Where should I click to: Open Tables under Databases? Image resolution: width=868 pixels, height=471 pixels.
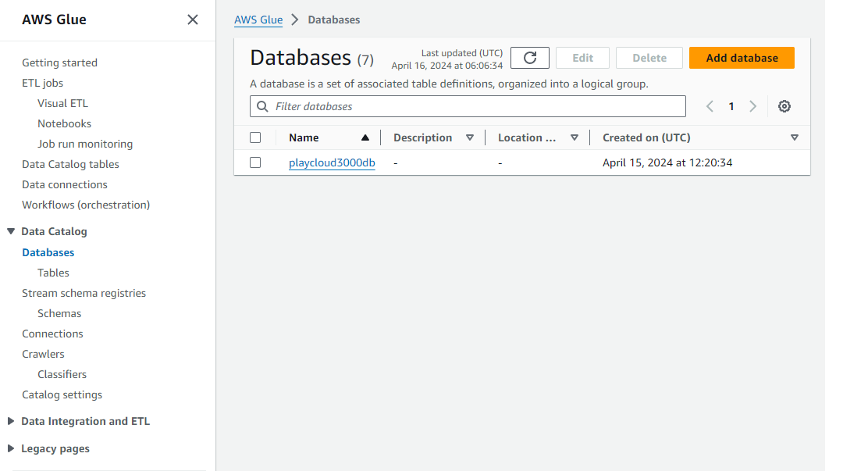(53, 273)
